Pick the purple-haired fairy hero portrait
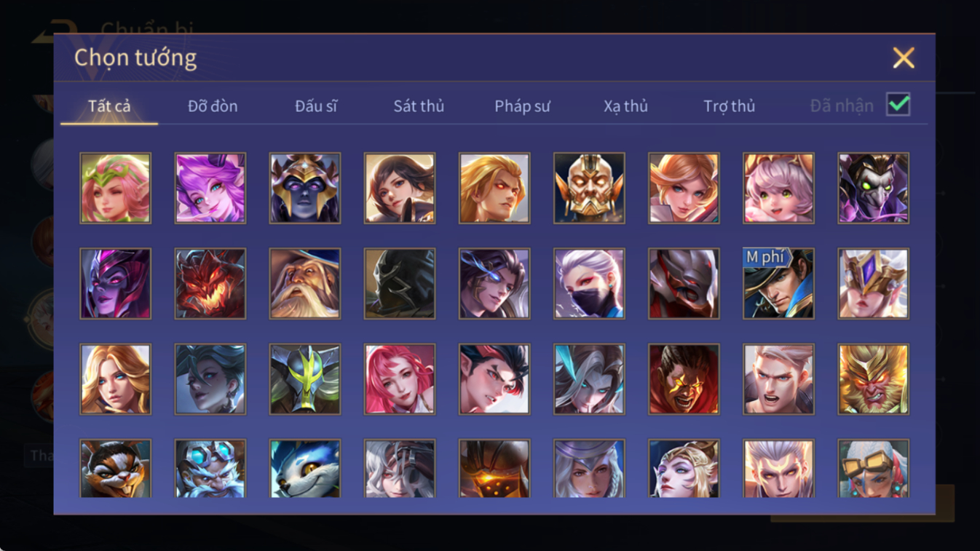The width and height of the screenshot is (980, 551). (210, 188)
